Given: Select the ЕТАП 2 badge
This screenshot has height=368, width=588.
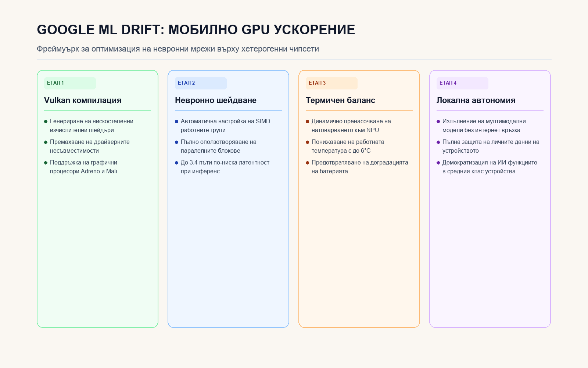Looking at the screenshot, I should point(201,83).
